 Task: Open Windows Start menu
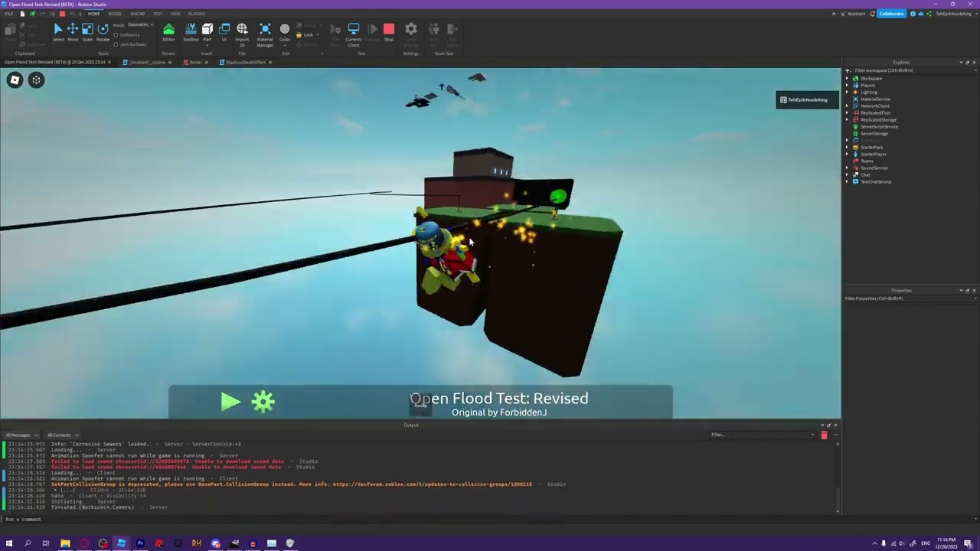tap(9, 543)
